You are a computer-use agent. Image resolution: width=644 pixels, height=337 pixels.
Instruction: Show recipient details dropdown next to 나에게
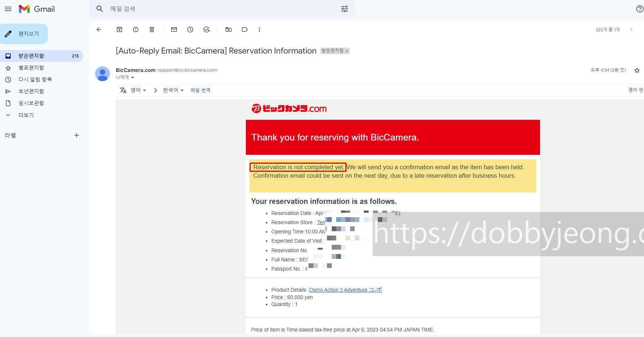(133, 77)
